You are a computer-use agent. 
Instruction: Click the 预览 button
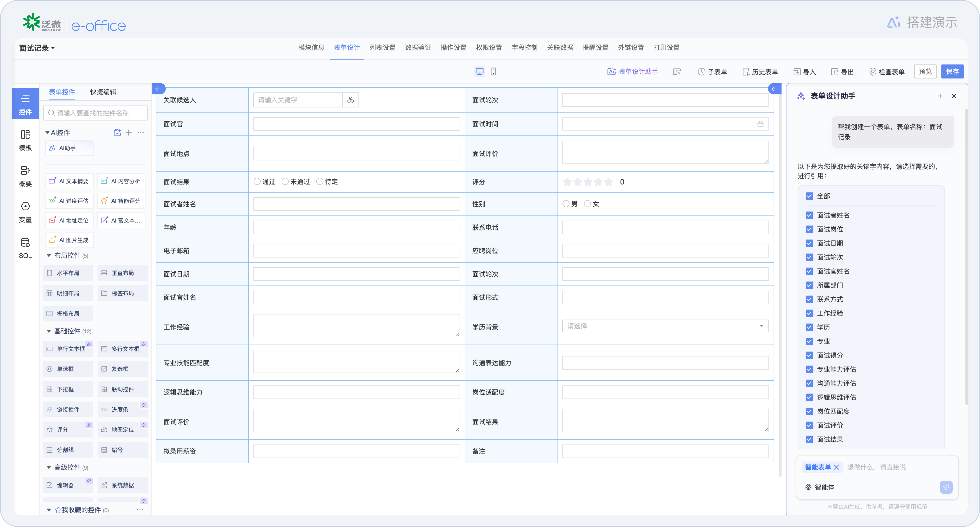925,71
